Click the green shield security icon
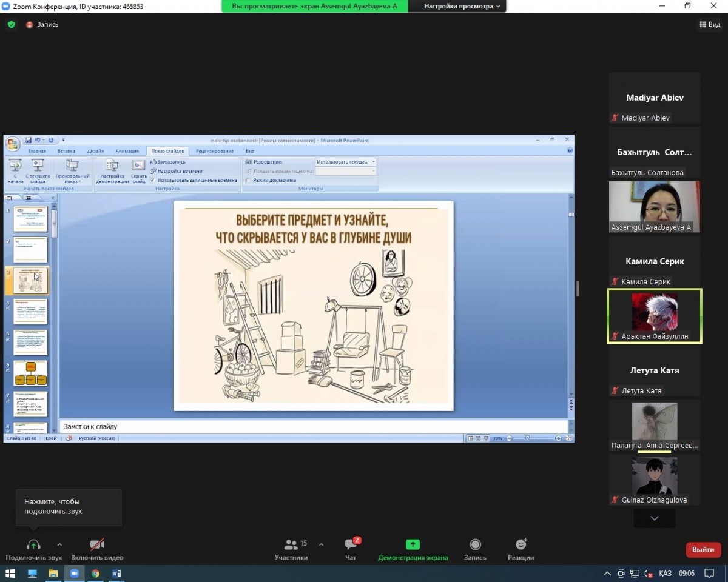Screen dimensions: 728x582 pyautogui.click(x=11, y=25)
